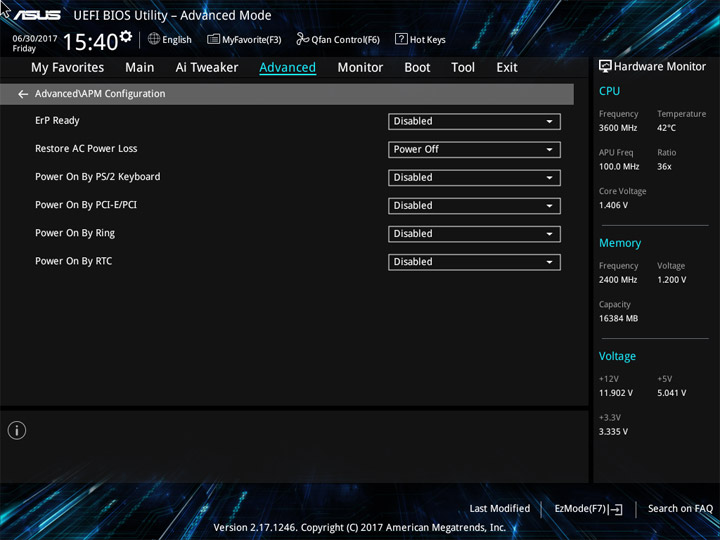Click the EzMode exit arrow icon
This screenshot has width=720, height=540.
click(x=616, y=509)
